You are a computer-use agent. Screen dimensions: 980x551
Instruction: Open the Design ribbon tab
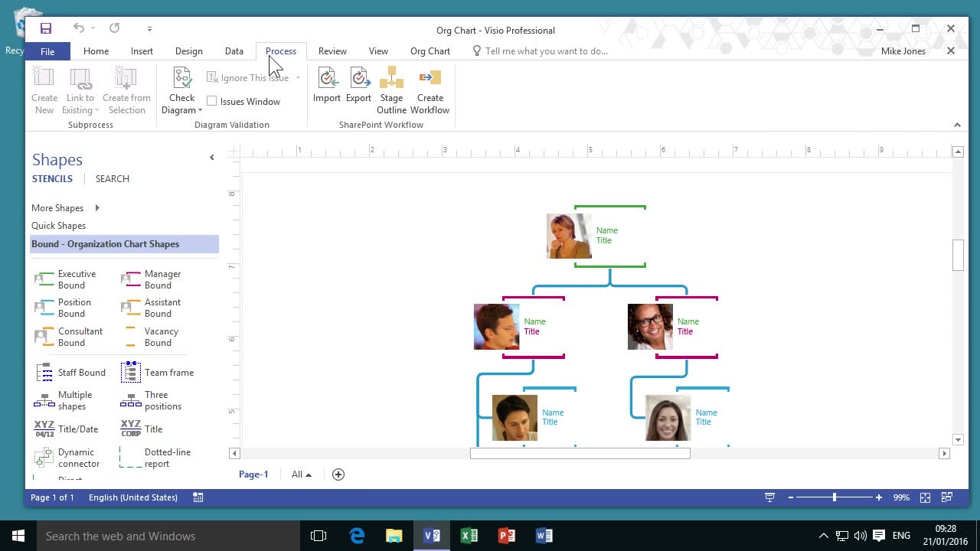[x=188, y=51]
